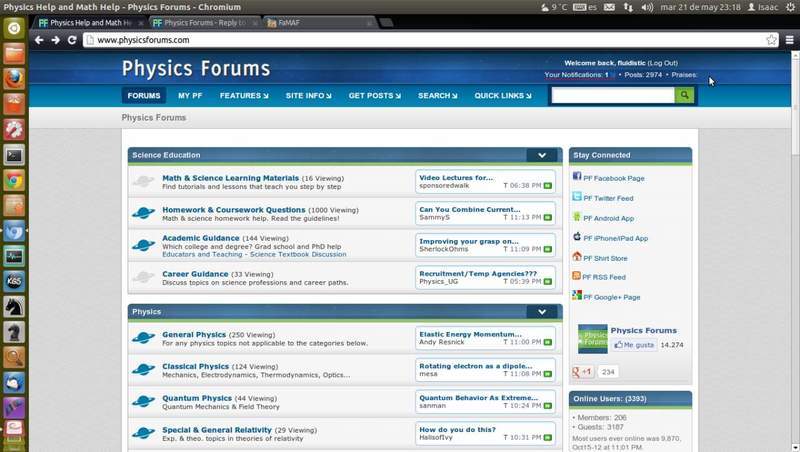Bookmark page using the star icon
Screen dimensions: 800x452
[x=771, y=40]
